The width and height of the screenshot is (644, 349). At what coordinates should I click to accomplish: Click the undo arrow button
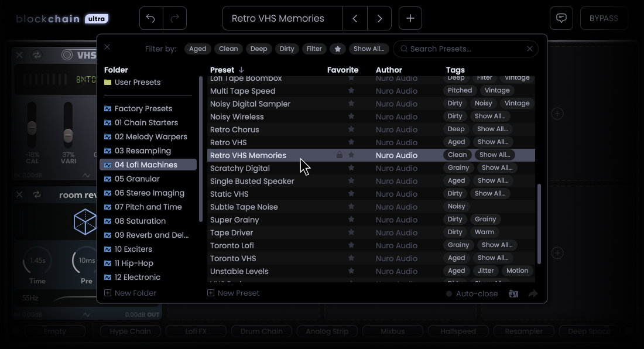pyautogui.click(x=150, y=19)
